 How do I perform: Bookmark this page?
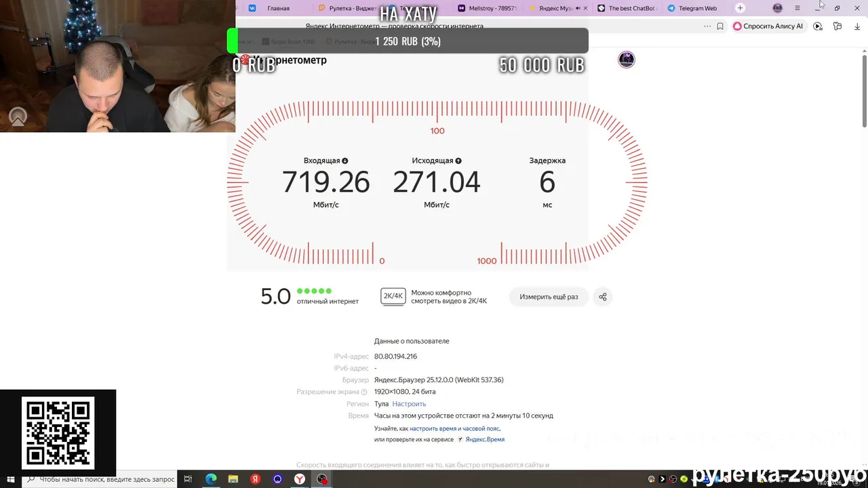(720, 26)
